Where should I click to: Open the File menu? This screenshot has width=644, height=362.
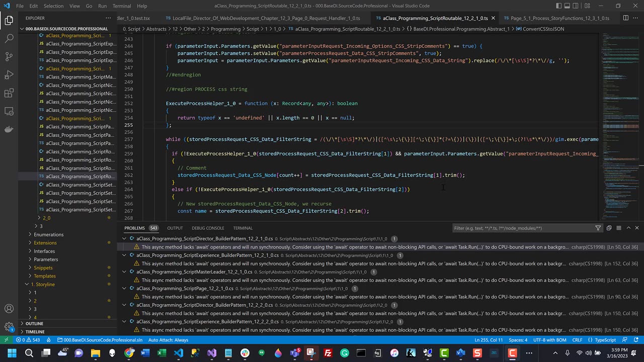coord(20,6)
